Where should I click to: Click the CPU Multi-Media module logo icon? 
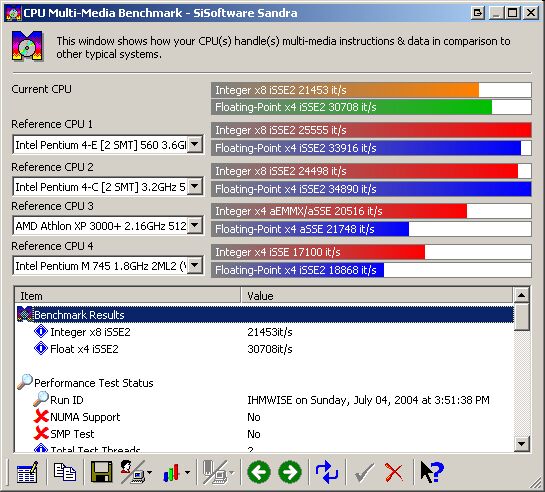(27, 46)
